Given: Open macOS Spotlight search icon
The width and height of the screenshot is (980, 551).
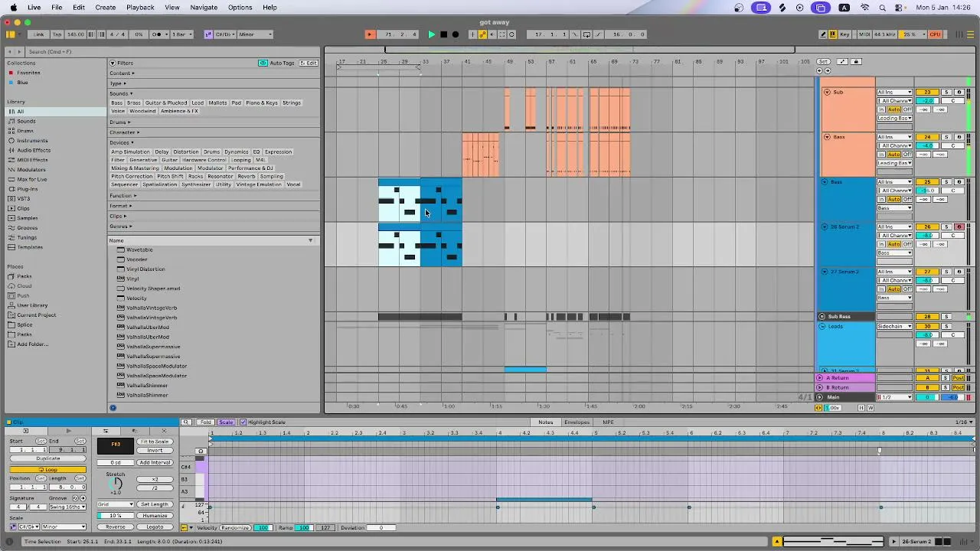Looking at the screenshot, I should coord(883,8).
